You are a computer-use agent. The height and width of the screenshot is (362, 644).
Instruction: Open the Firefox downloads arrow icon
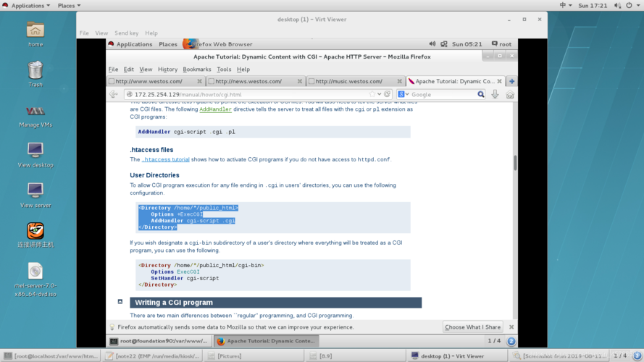coord(495,94)
